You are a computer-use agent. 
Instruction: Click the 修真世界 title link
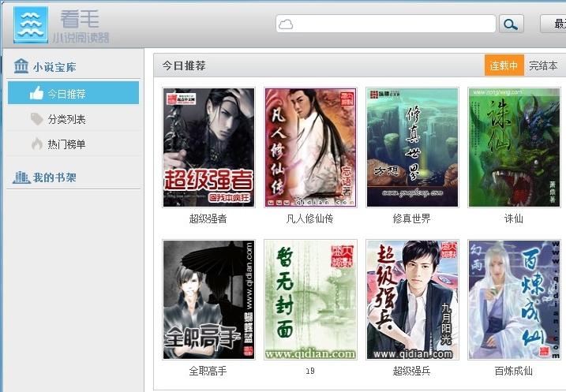[412, 218]
